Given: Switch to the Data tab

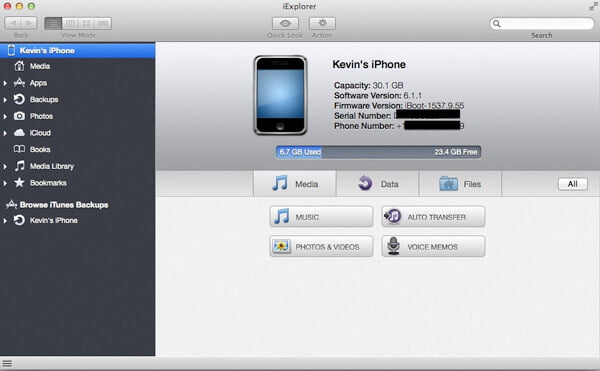Looking at the screenshot, I should (378, 184).
